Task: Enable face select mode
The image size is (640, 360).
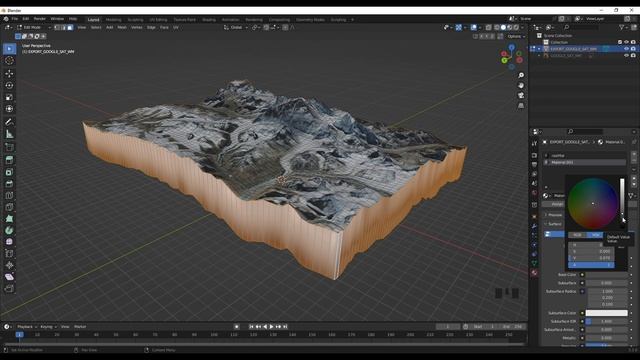Action: 70,27
